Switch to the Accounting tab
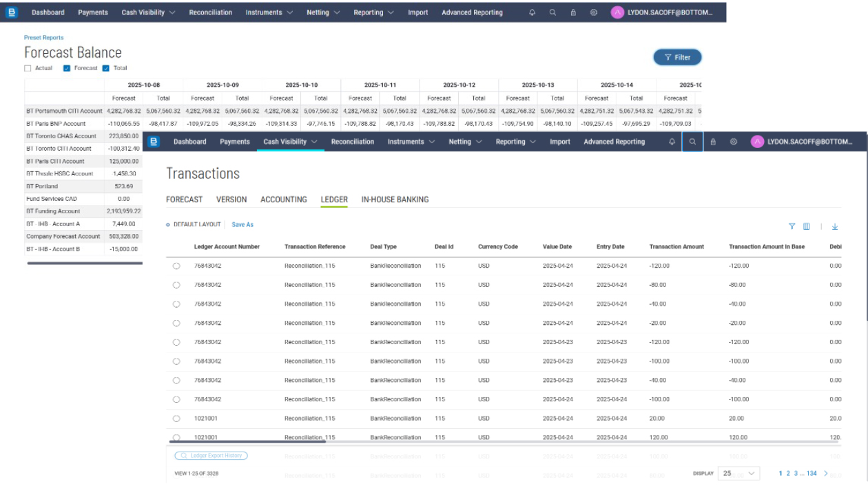 284,200
